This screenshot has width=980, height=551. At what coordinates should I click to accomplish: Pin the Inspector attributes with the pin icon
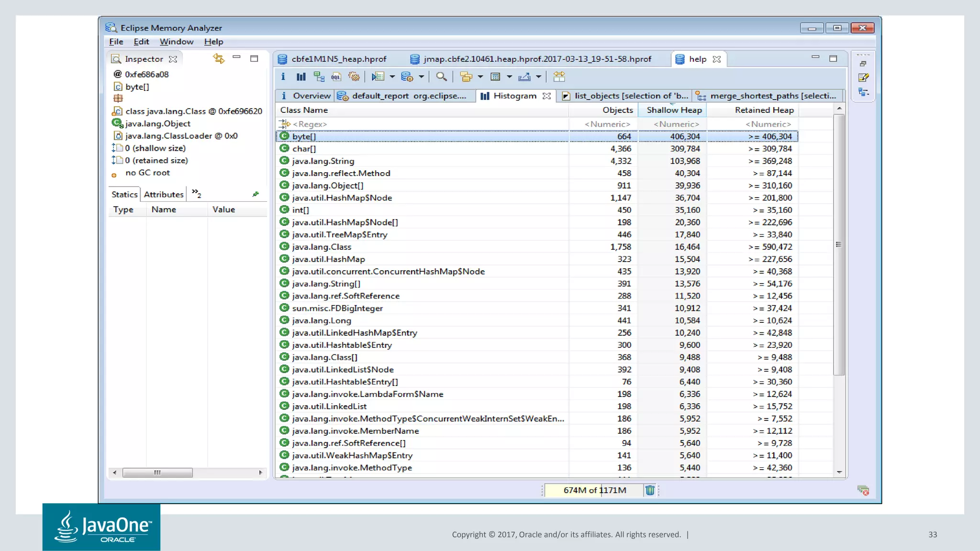[x=256, y=194]
